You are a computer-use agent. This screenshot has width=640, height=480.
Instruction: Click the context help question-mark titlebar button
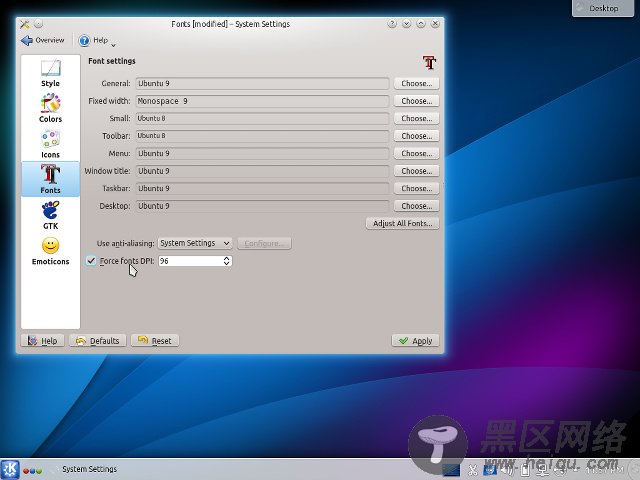[x=392, y=24]
